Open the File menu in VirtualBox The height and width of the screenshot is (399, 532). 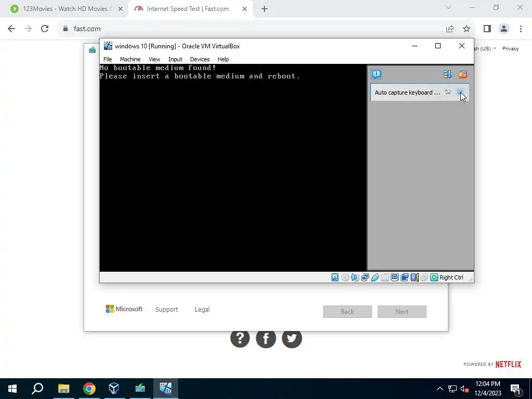(x=108, y=59)
